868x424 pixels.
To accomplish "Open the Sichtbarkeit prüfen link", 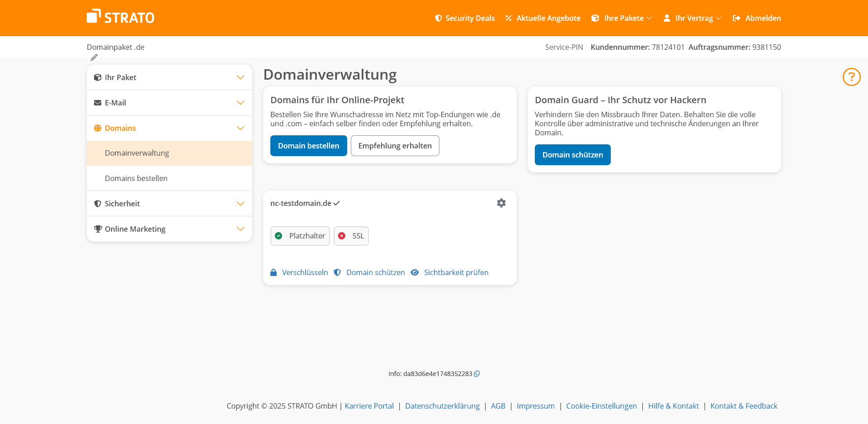I will click(x=456, y=272).
